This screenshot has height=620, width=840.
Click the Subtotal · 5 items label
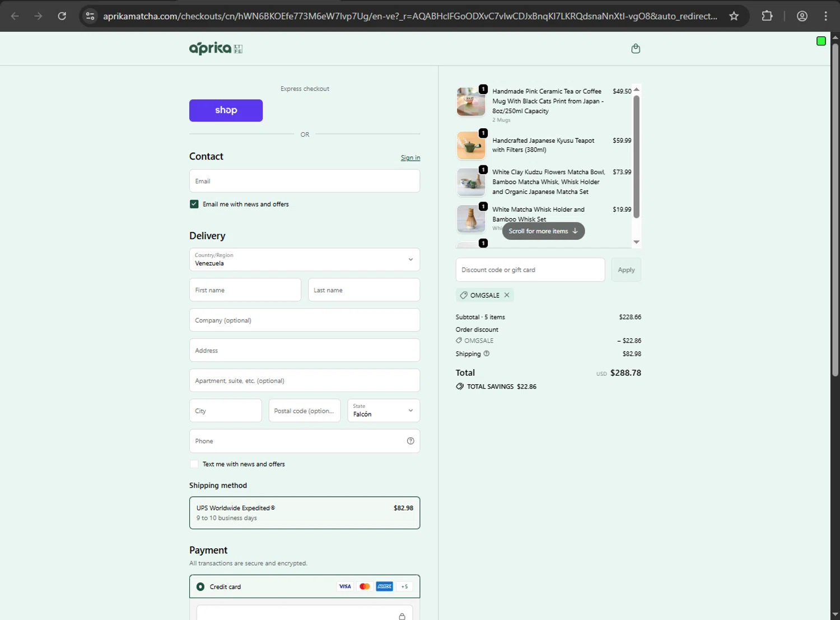pyautogui.click(x=480, y=317)
